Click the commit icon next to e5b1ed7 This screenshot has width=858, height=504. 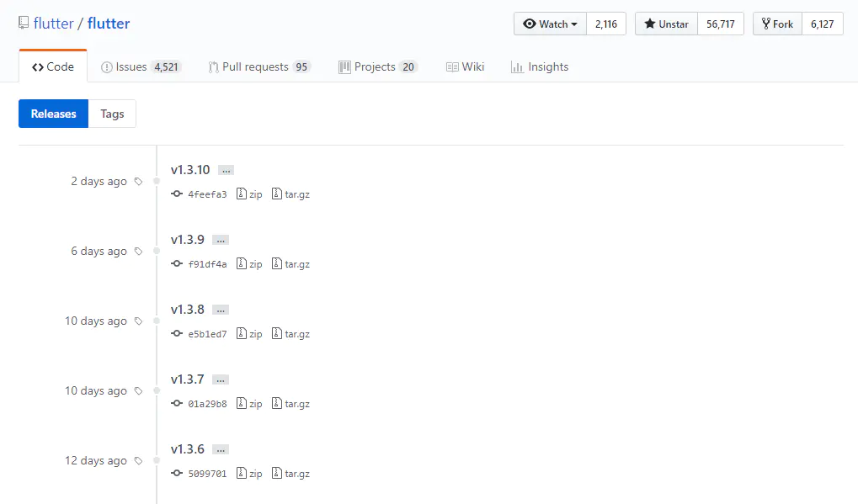click(x=177, y=333)
